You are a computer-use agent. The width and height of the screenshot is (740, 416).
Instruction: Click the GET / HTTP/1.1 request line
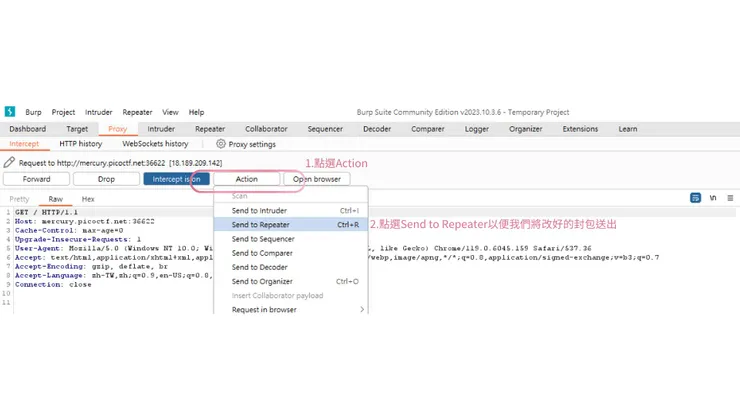point(46,212)
